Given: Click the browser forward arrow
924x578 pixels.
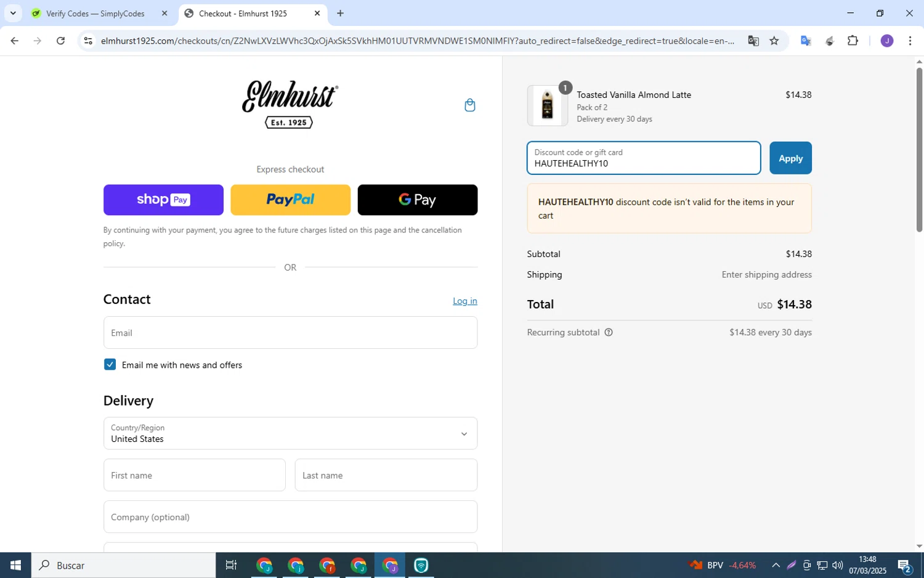Looking at the screenshot, I should [38, 41].
